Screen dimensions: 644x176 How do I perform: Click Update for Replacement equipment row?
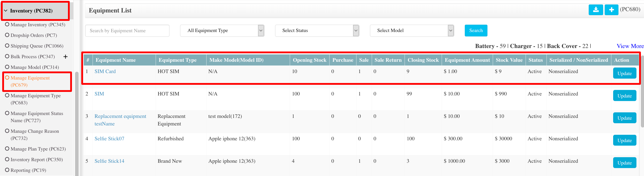[x=624, y=118]
